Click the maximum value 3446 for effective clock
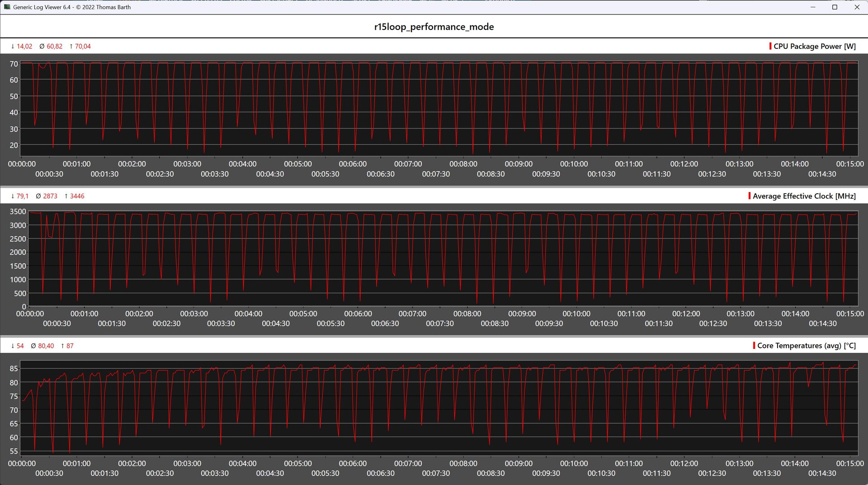The width and height of the screenshot is (868, 485). click(x=77, y=196)
